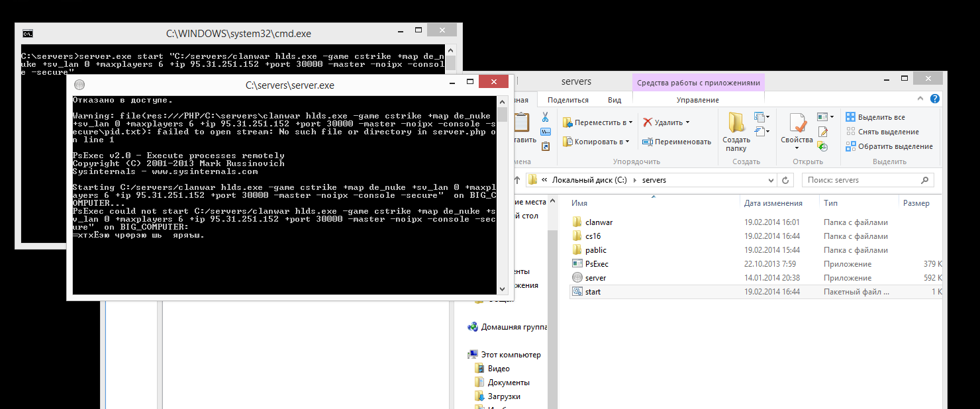Click the Select all icon in ribbon

851,117
